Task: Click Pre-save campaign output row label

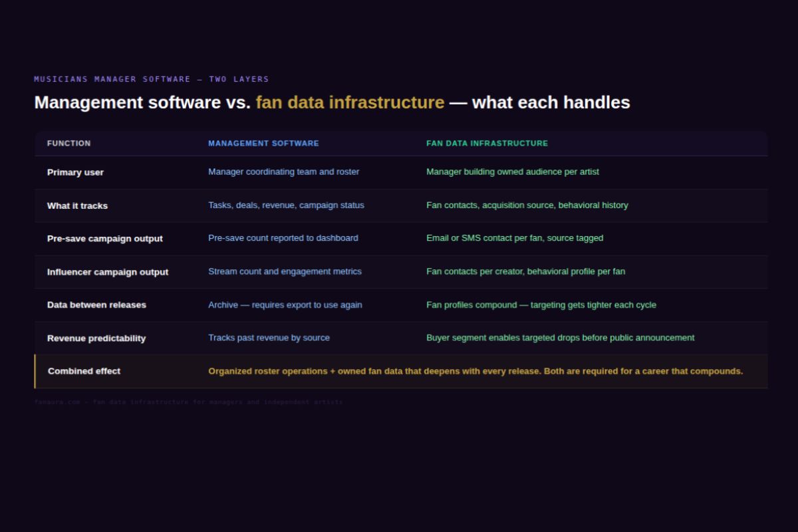Action: point(104,239)
